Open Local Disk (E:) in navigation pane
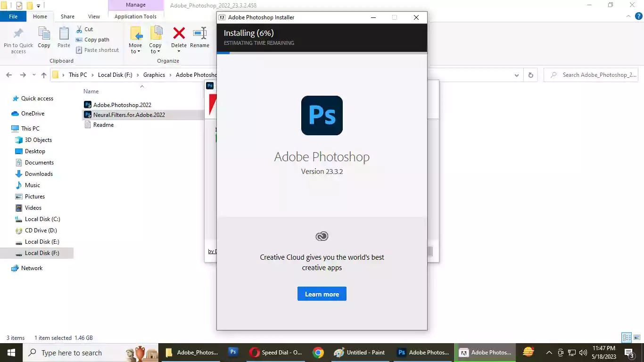 (42, 242)
